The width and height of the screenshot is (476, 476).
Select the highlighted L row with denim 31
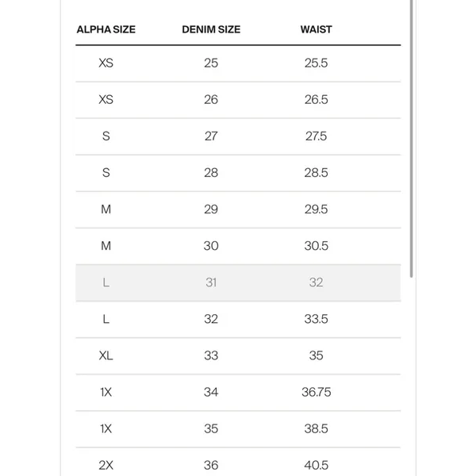click(x=238, y=282)
